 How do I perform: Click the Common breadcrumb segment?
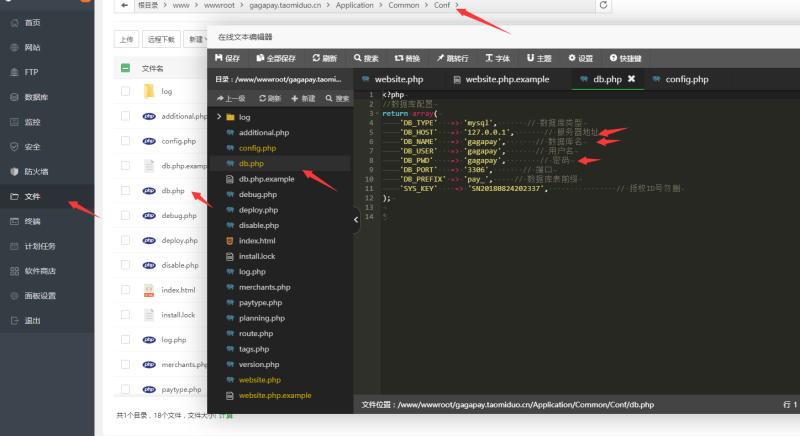click(404, 5)
